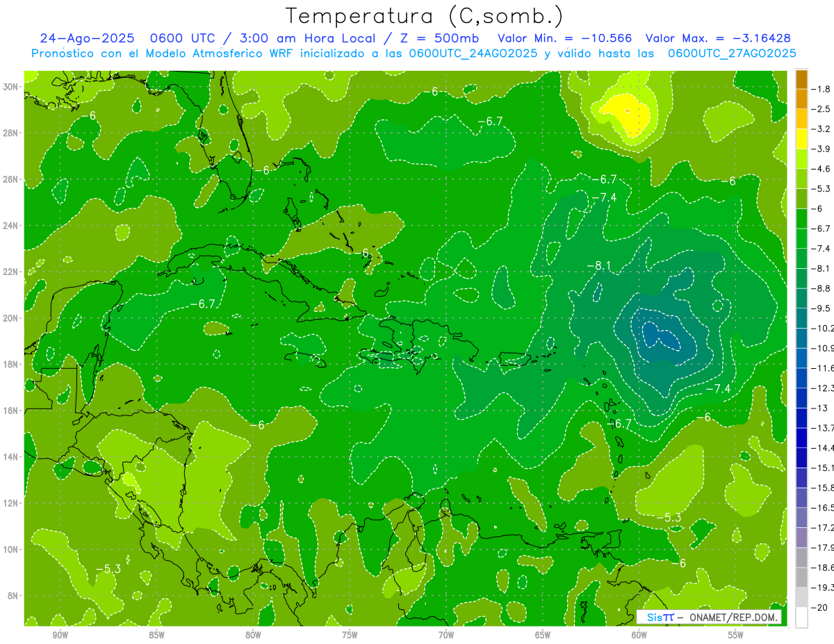Click the '-3.9' color scale label

coord(821,149)
